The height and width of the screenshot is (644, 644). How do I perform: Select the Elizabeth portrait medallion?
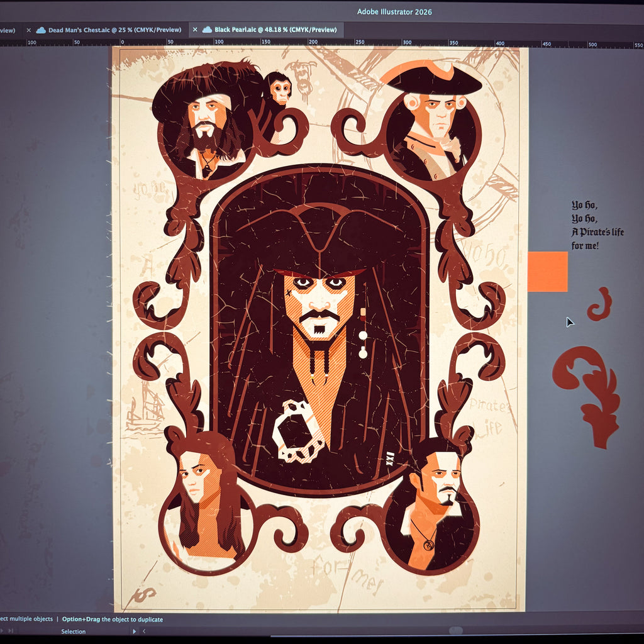coord(206,502)
